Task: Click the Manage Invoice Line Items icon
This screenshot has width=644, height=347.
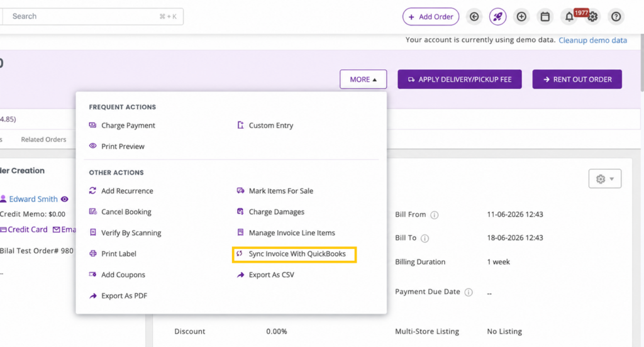Action: [x=240, y=233]
